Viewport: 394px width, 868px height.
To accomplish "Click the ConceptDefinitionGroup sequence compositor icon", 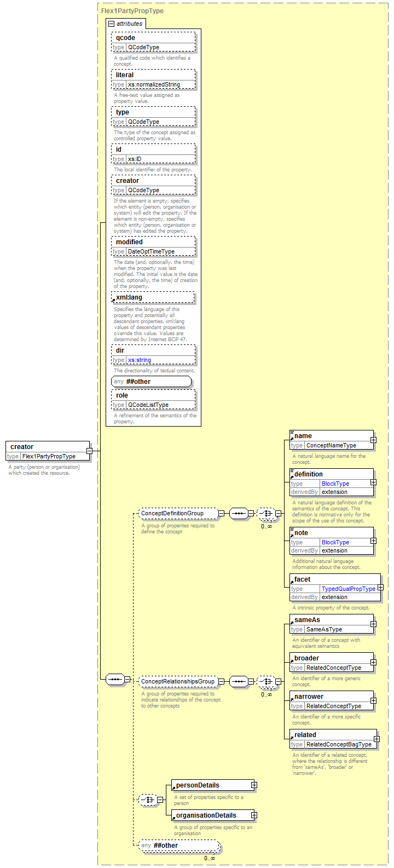I will (238, 513).
